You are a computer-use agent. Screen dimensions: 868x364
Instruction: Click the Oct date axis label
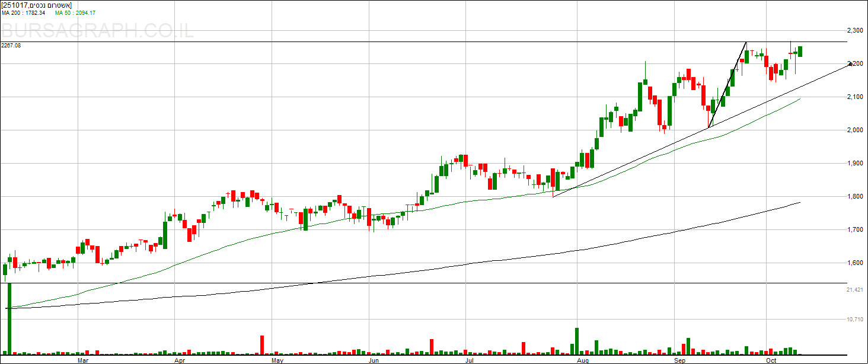click(771, 360)
